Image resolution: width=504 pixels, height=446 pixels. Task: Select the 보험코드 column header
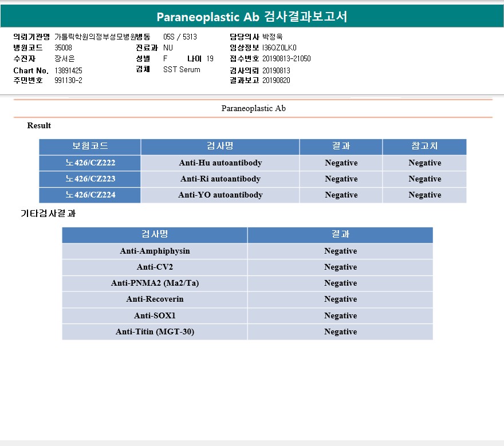click(90, 147)
